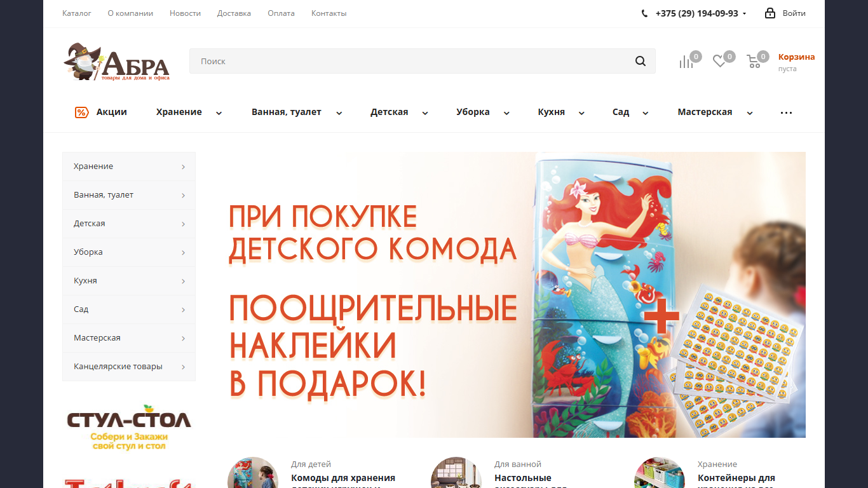Expand the Детская top menu chevron

pyautogui.click(x=425, y=113)
